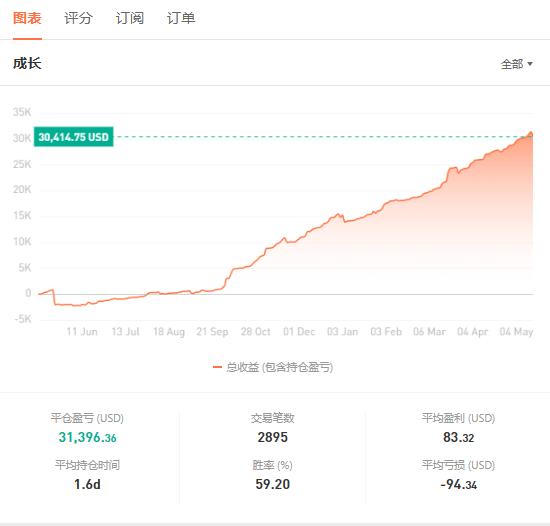Click the 35K y-axis label
Image resolution: width=550 pixels, height=526 pixels.
(22, 112)
